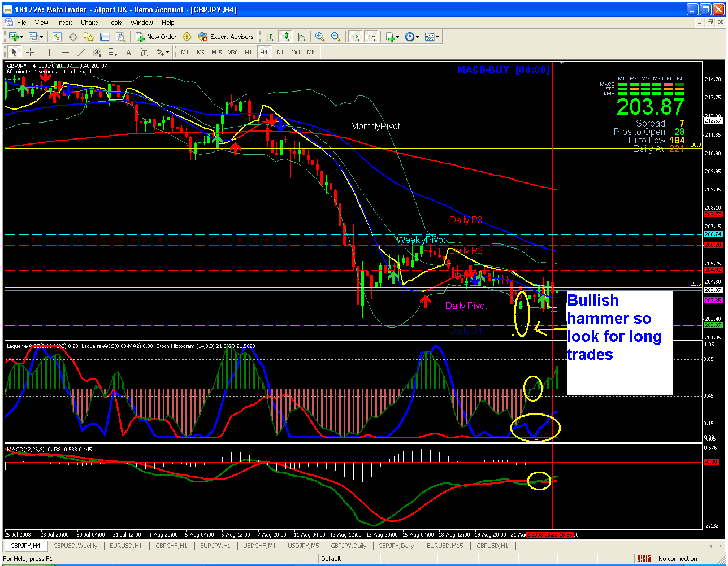Expand the New Chart dropdown arrow
Viewport: 728px width, 566px height.
(21, 37)
